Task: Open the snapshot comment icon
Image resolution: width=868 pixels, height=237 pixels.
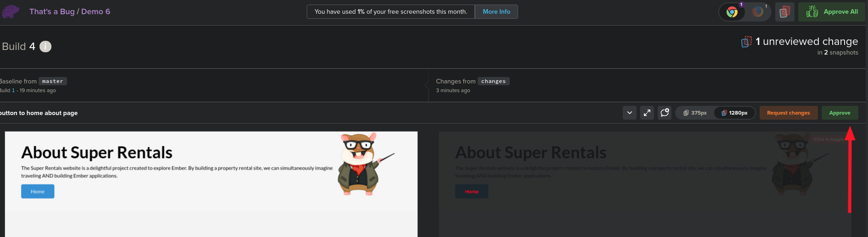Action: click(665, 113)
